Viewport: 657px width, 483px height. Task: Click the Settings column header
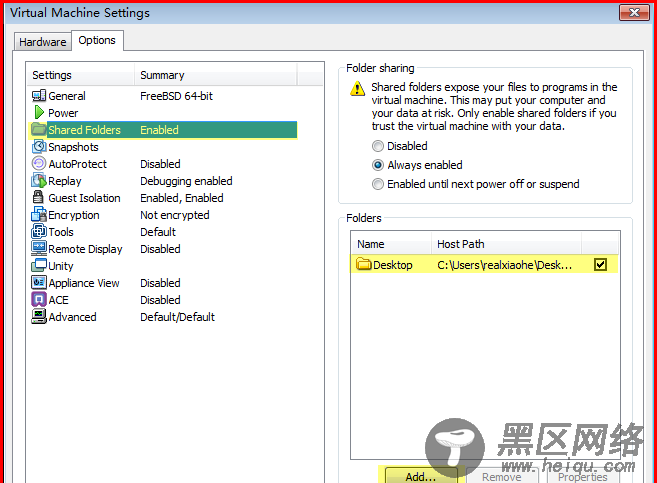coord(81,75)
